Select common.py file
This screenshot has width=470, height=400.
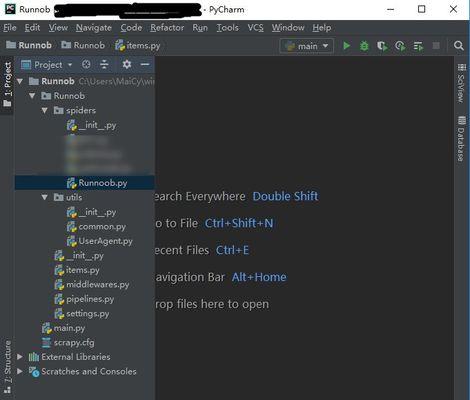click(x=85, y=227)
